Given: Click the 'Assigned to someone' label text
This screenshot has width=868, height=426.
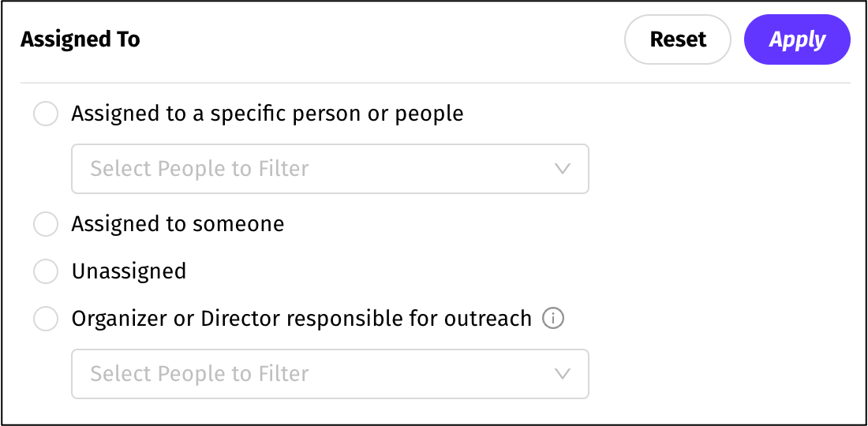Looking at the screenshot, I should [x=178, y=224].
